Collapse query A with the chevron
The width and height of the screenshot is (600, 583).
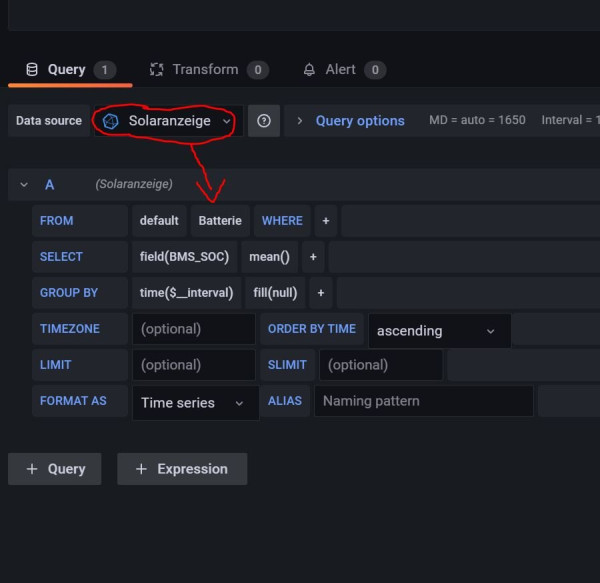(24, 185)
